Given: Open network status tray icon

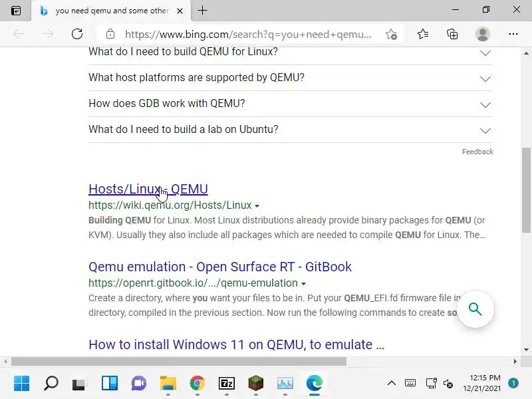Looking at the screenshot, I should tap(431, 384).
